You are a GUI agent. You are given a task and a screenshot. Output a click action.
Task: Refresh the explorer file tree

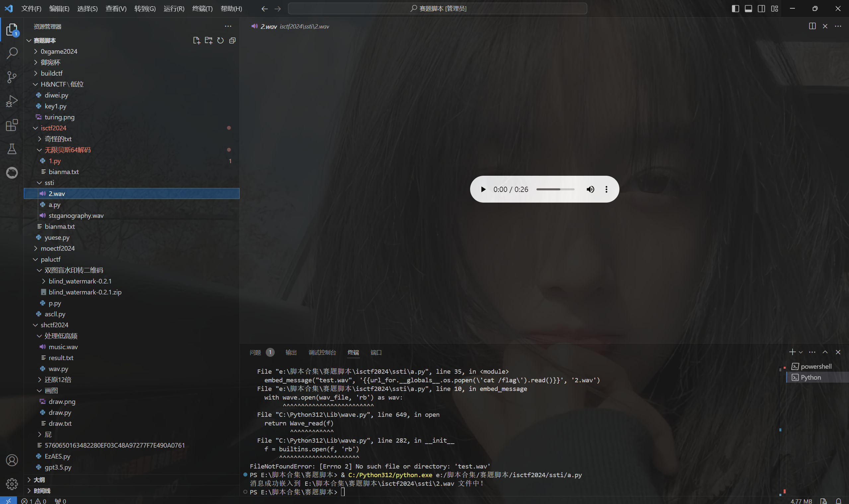(221, 40)
